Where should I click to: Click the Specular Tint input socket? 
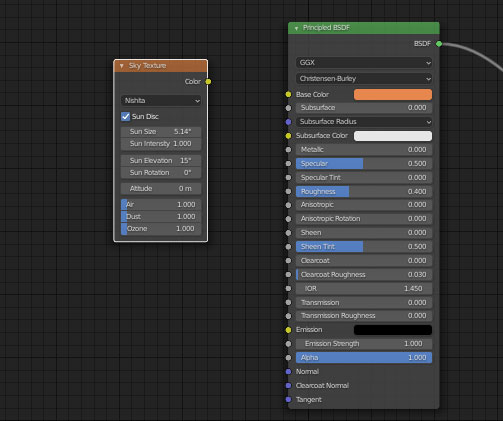[x=288, y=178]
